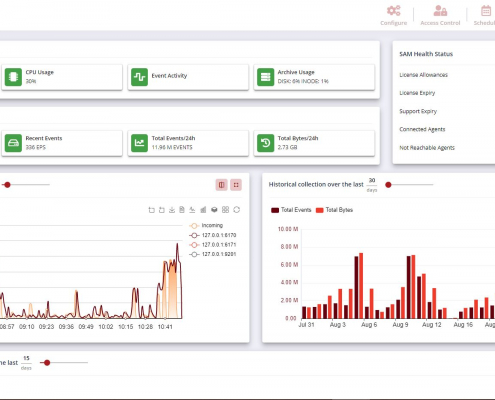Viewport: 495px width, 400px height.
Task: Restore the line chart with circular arrow icon
Action: coord(237,210)
